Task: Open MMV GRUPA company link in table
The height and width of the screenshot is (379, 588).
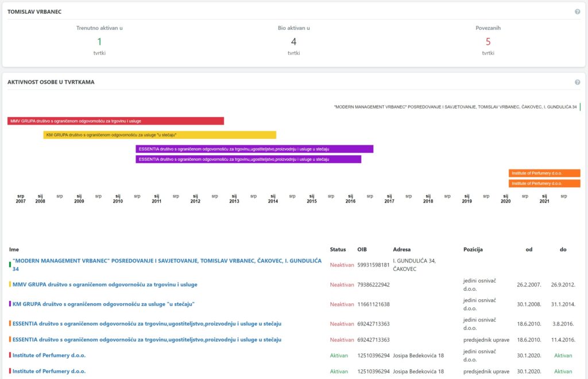Action: click(105, 284)
